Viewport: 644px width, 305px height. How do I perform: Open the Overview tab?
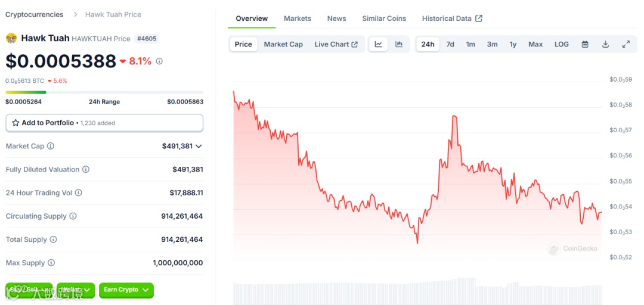tap(252, 18)
